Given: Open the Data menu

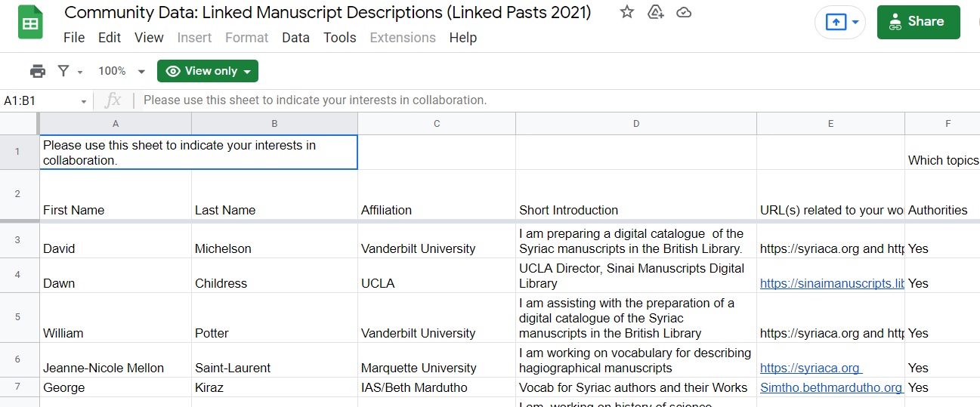Looking at the screenshot, I should point(295,38).
